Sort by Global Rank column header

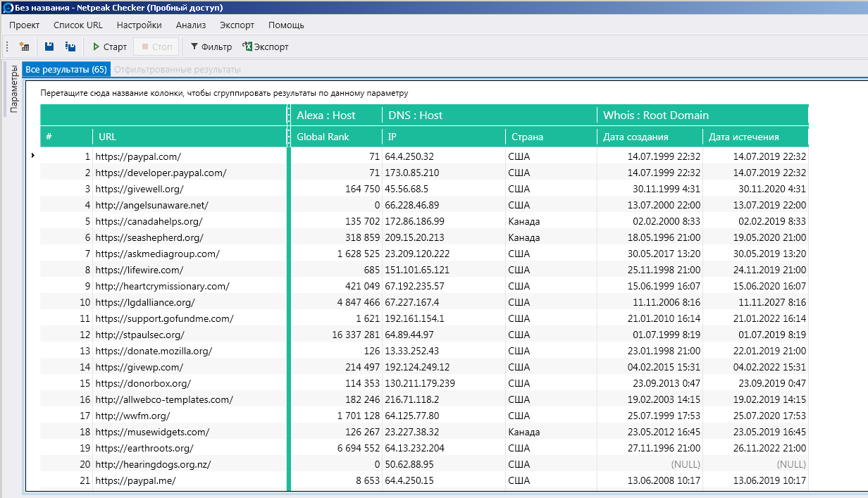click(x=323, y=137)
